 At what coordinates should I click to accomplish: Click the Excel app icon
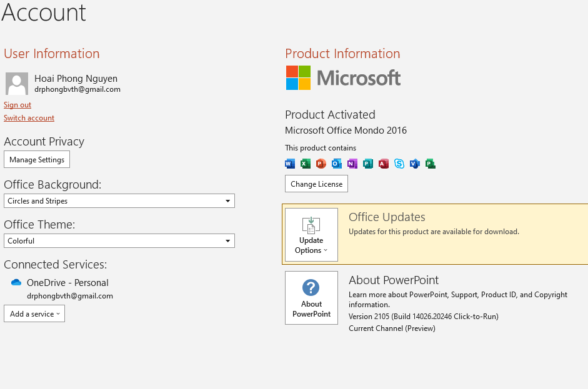[x=306, y=164]
